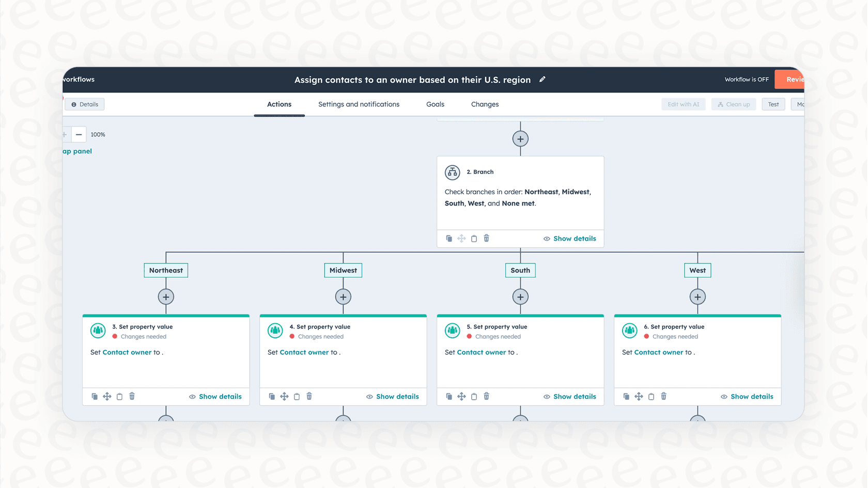This screenshot has height=488, width=868.
Task: Edit the workflow name with the pencil icon
Action: point(542,79)
